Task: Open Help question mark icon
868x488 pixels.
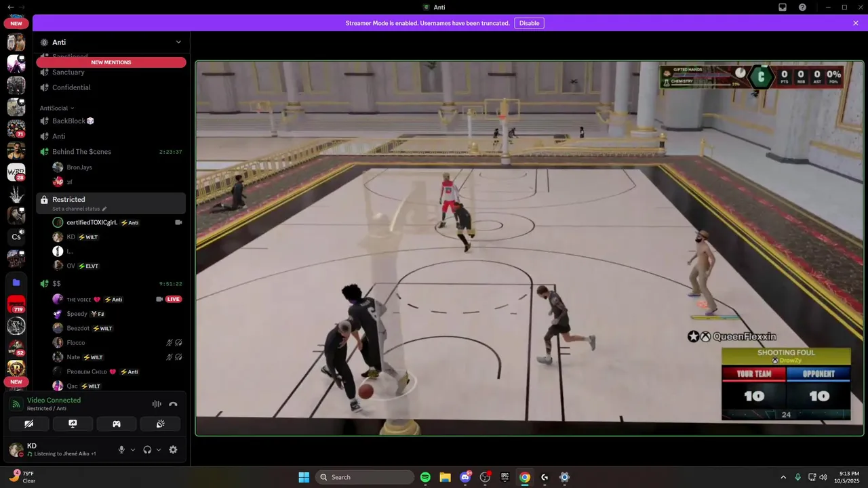Action: [802, 7]
